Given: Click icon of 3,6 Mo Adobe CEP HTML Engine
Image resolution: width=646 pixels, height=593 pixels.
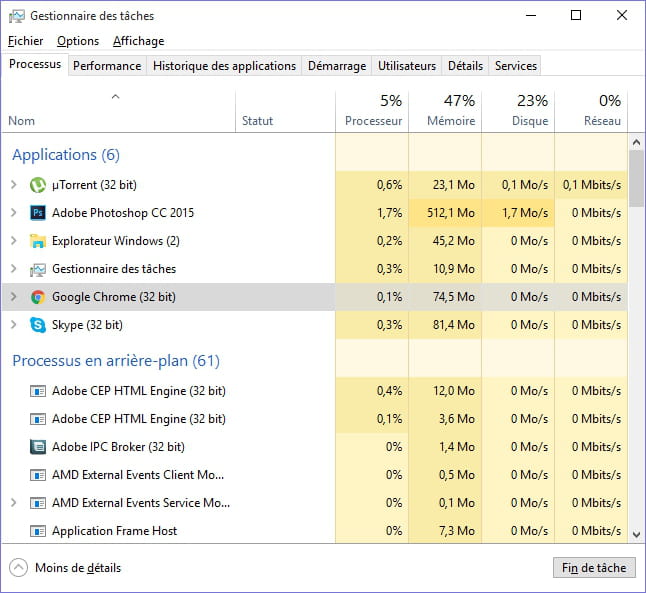Looking at the screenshot, I should point(38,419).
